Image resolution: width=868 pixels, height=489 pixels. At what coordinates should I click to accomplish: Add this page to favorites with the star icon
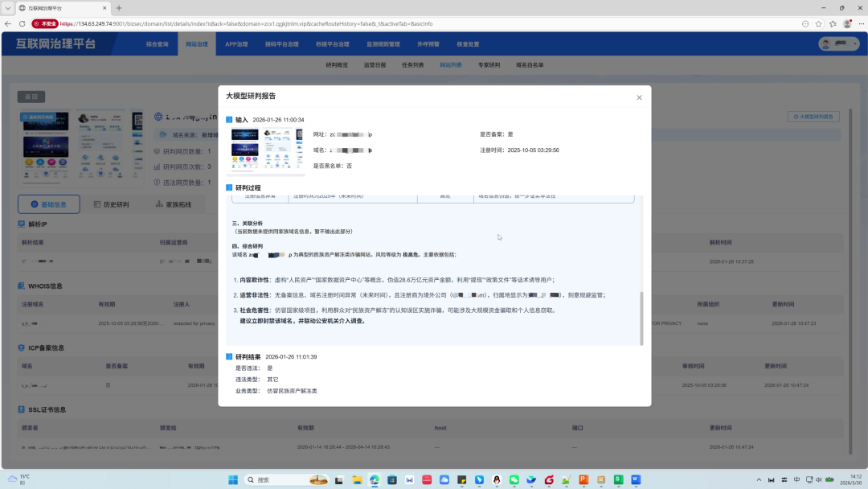coord(819,24)
